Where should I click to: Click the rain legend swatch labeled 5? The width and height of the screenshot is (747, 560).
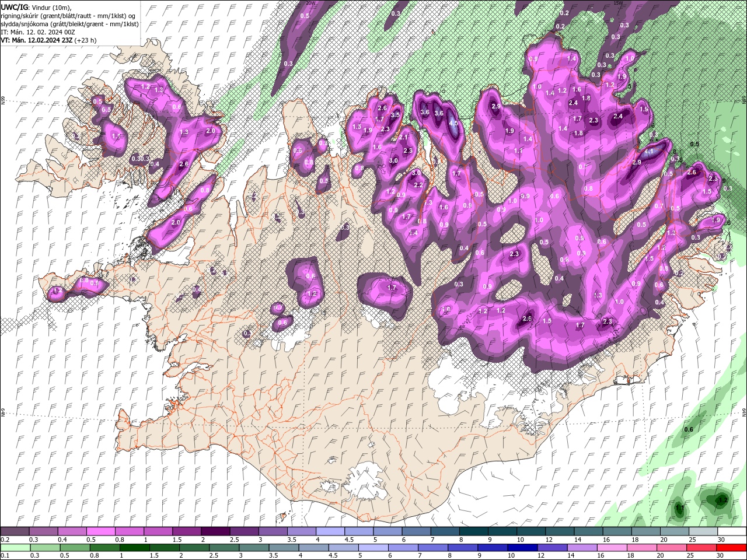click(373, 548)
